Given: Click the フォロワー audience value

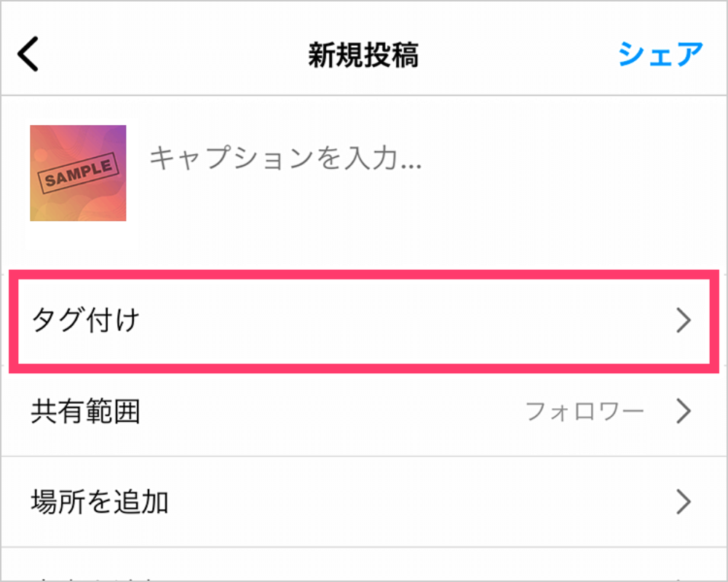Looking at the screenshot, I should click(585, 412).
